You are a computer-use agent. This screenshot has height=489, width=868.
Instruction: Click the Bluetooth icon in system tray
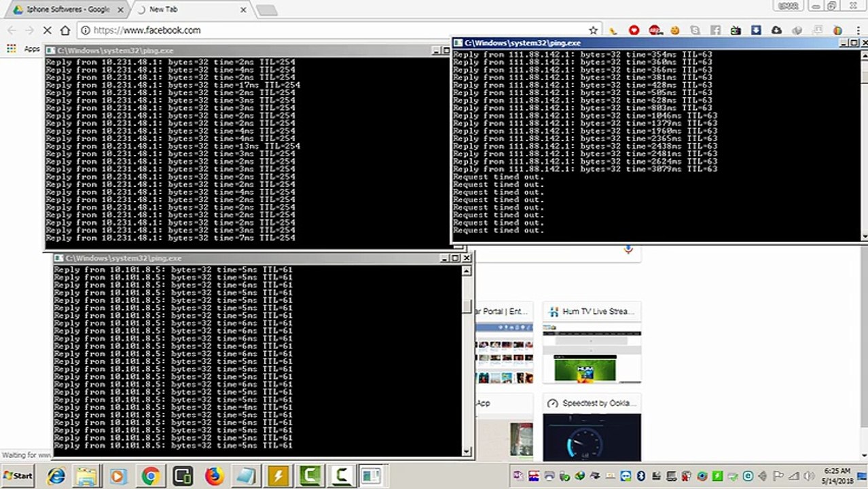[x=640, y=476]
